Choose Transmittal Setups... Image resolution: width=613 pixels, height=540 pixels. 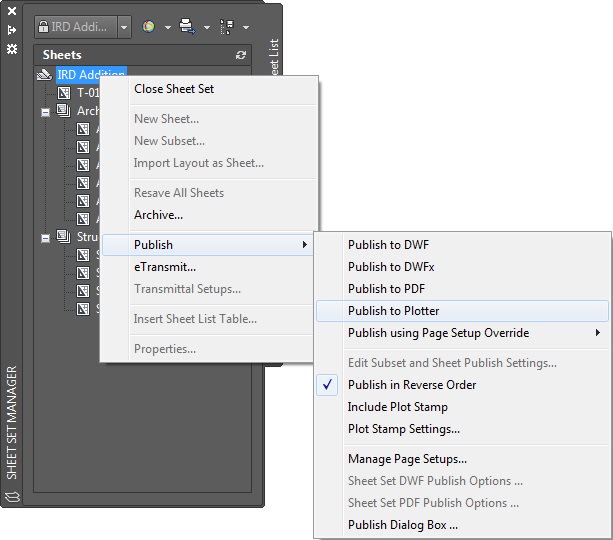click(x=208, y=289)
